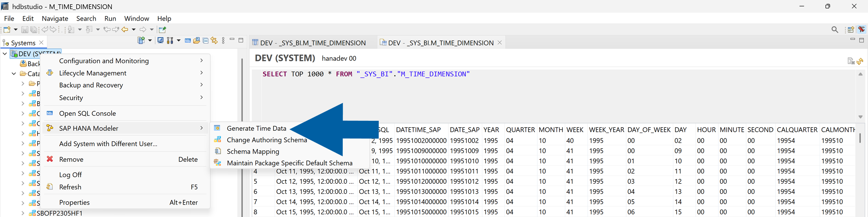868x217 pixels.
Task: Click the DAY_OF_WEEK column header
Action: [x=649, y=130]
